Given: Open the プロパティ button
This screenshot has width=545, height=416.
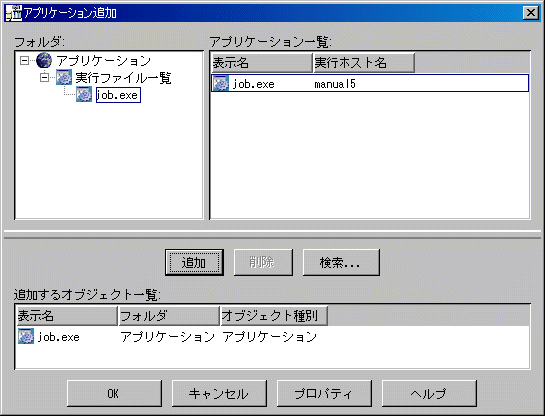Looking at the screenshot, I should 324,393.
